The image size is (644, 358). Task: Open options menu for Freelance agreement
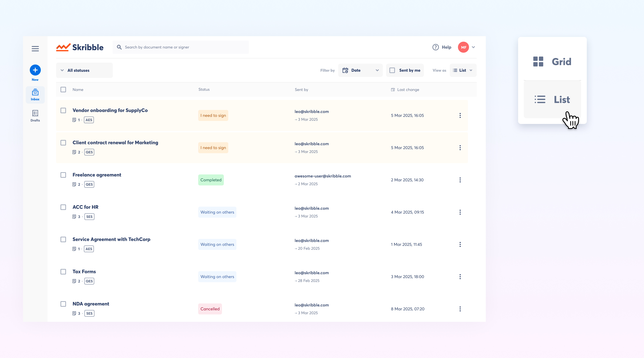pos(460,180)
